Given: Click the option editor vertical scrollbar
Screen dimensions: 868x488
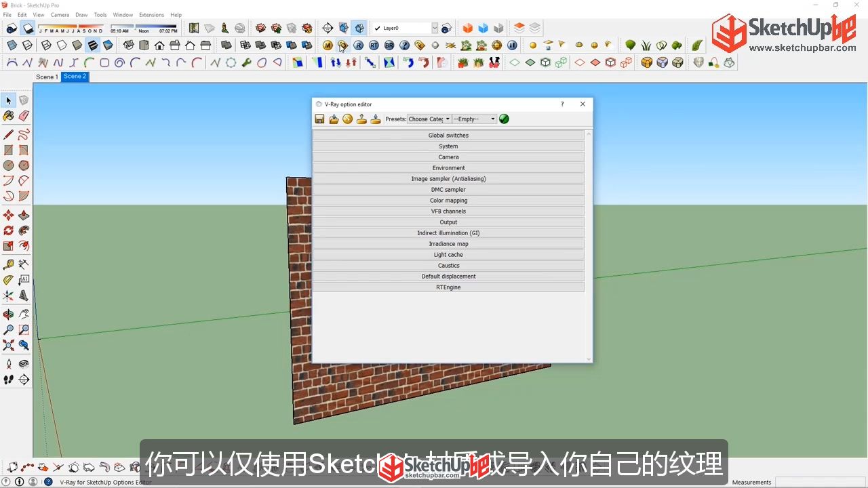Looking at the screenshot, I should pos(589,246).
